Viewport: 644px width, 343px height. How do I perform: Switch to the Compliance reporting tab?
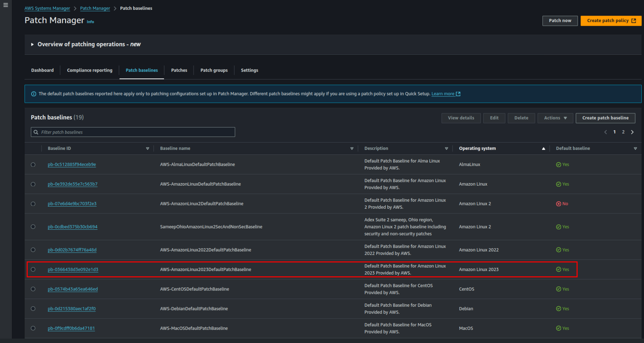click(x=90, y=70)
